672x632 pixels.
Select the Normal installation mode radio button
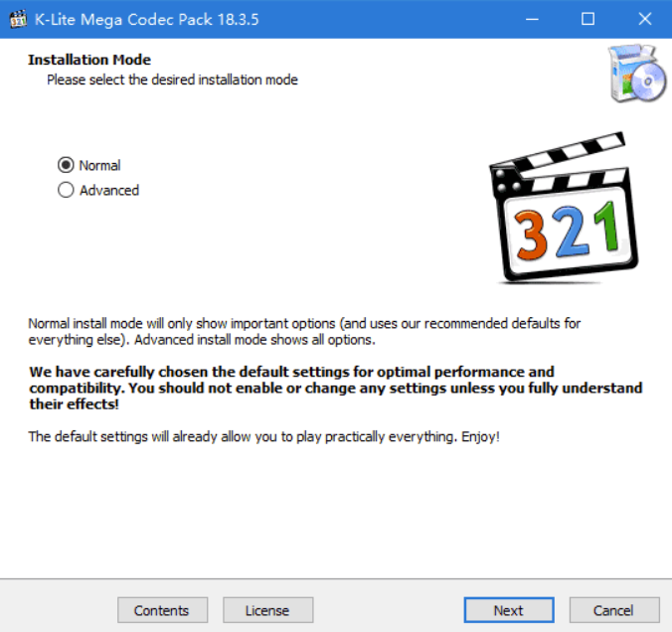[66, 165]
